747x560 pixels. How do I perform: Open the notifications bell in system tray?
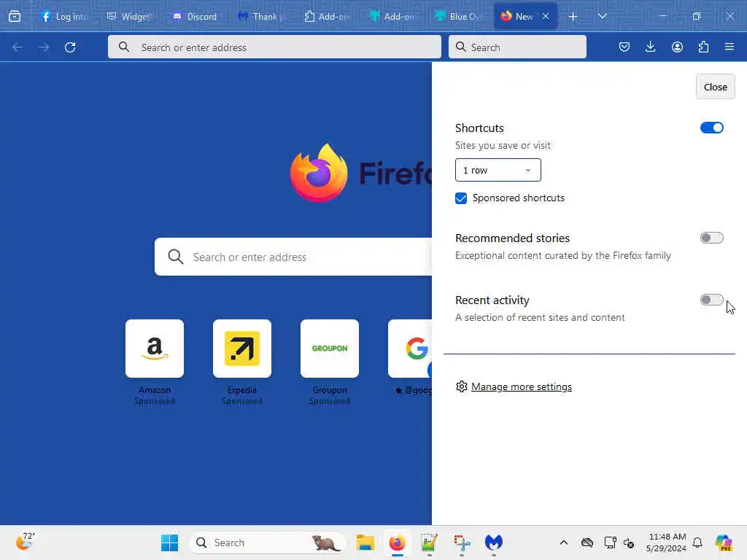[x=697, y=542]
